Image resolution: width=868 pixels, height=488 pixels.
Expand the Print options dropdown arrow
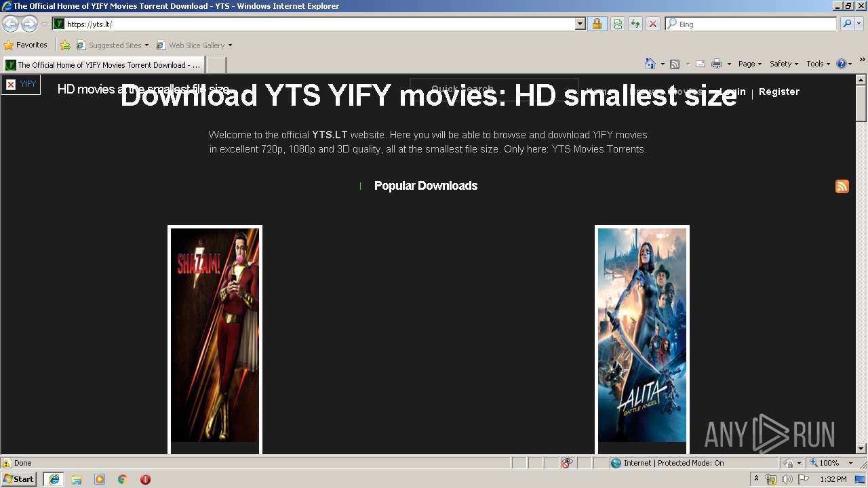point(729,64)
